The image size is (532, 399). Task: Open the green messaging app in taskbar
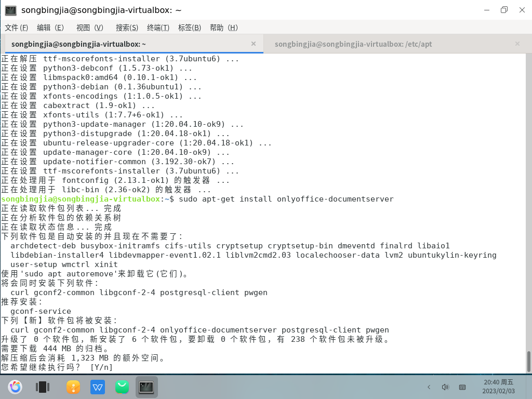coord(122,387)
